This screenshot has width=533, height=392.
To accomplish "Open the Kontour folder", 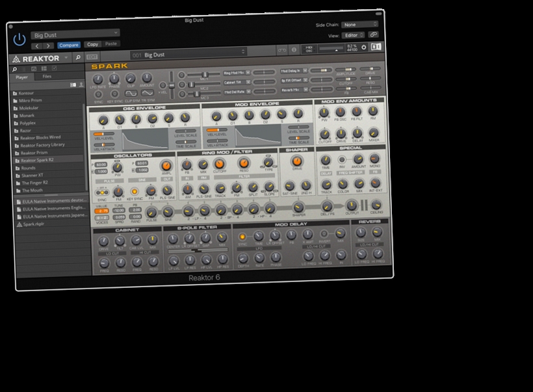I will click(47, 93).
